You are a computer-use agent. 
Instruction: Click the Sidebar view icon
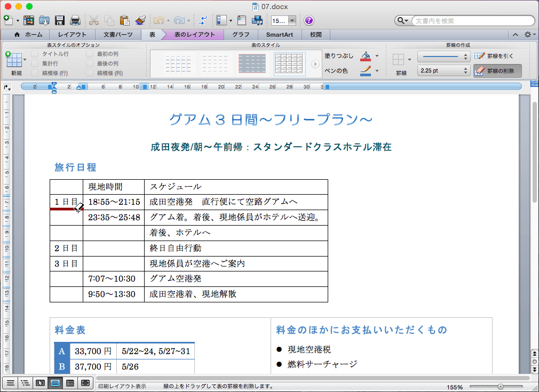221,21
